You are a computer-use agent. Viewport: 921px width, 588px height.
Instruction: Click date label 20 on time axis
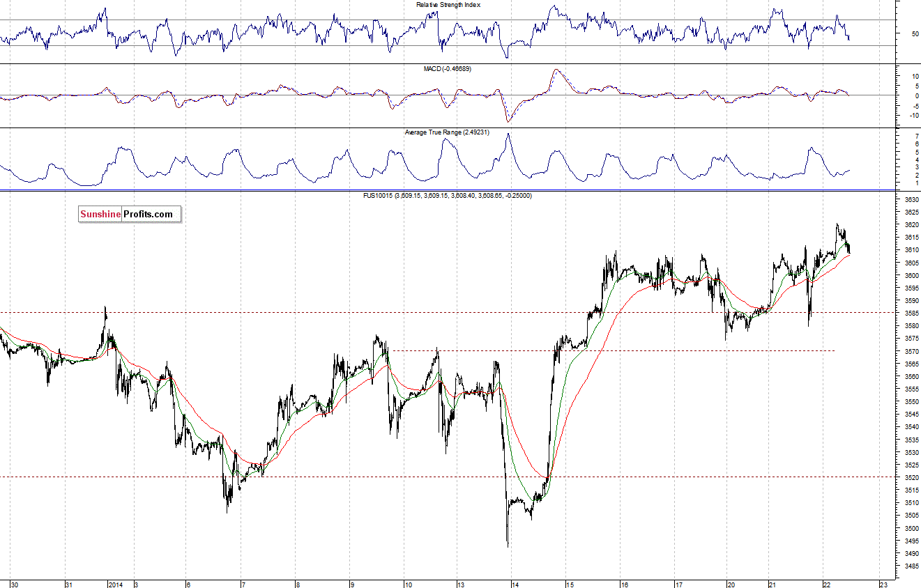coord(731,584)
